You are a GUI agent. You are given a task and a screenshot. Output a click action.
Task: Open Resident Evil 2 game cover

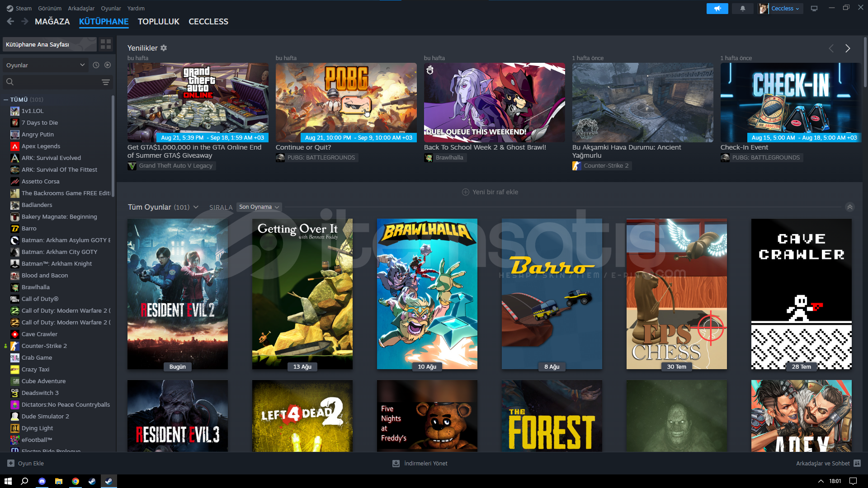click(178, 294)
